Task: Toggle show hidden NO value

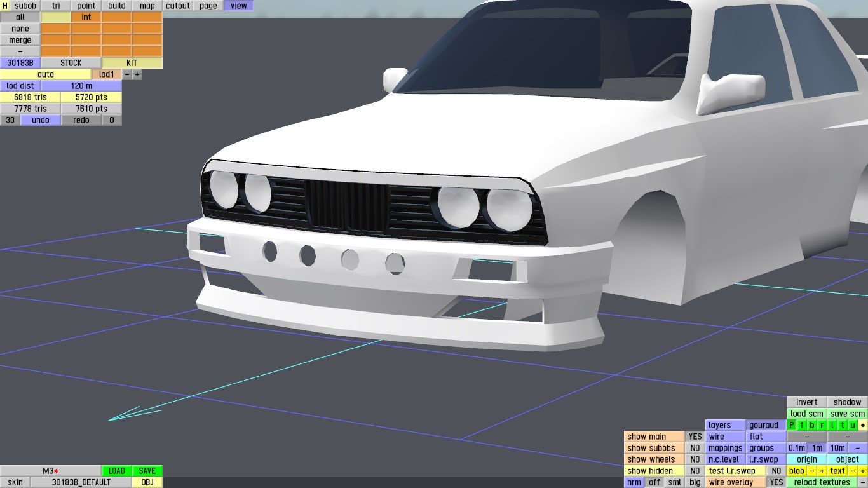Action: pyautogui.click(x=695, y=471)
